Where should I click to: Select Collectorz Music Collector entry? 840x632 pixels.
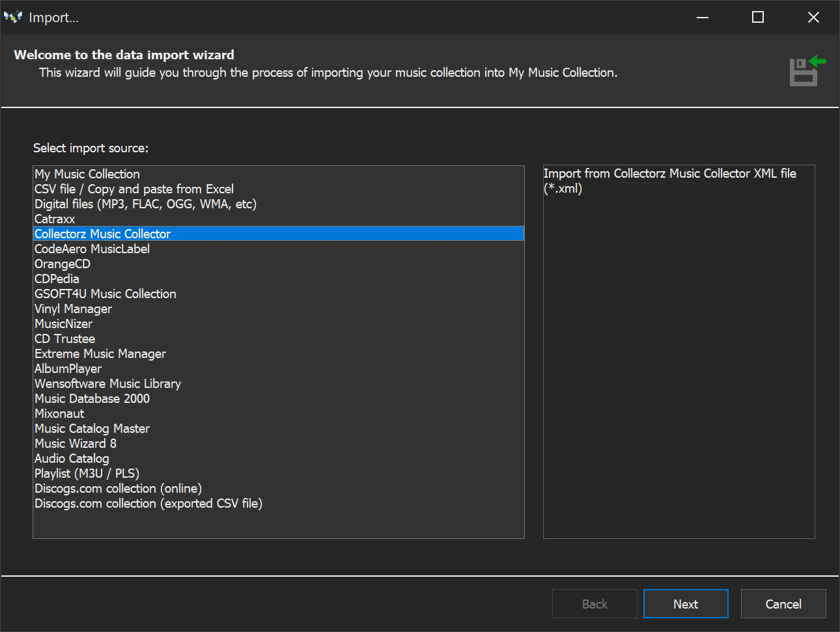pyautogui.click(x=103, y=234)
